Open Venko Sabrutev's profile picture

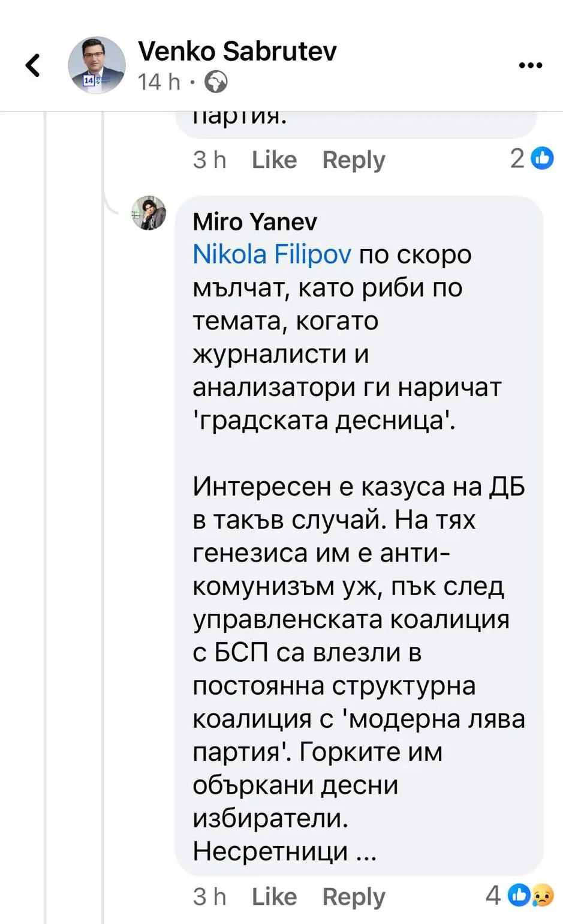97,65
